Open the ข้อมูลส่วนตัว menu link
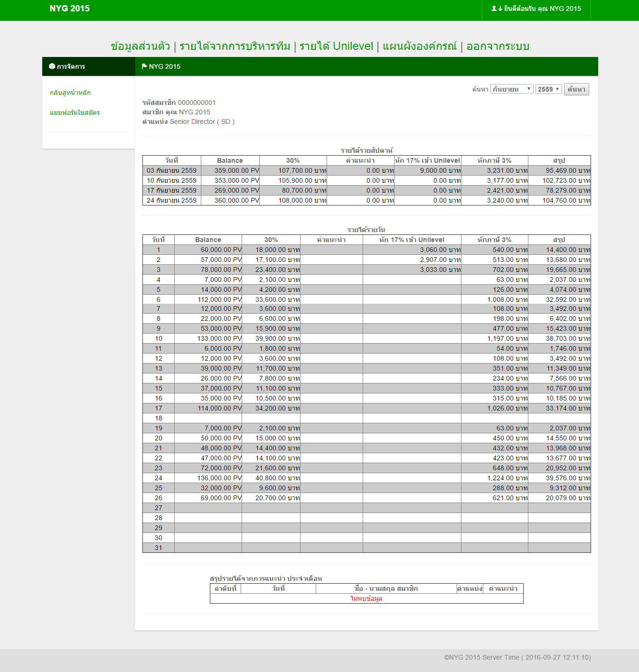Screen dimensions: 639x672 point(140,46)
